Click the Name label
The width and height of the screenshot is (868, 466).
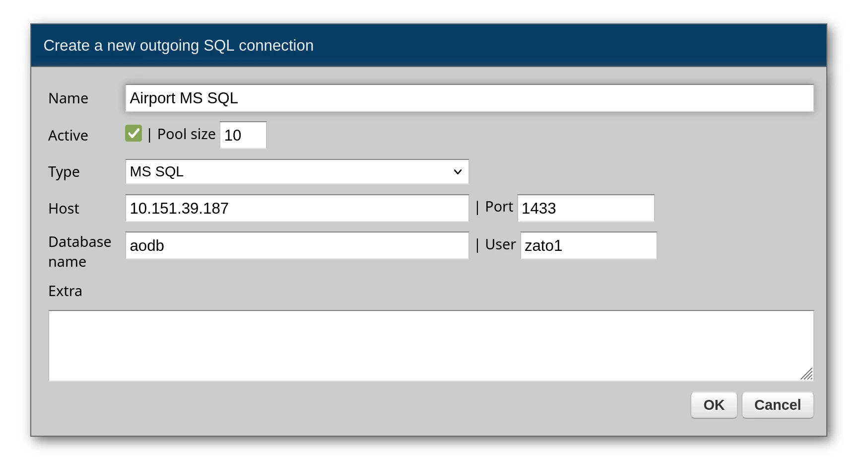(x=68, y=98)
